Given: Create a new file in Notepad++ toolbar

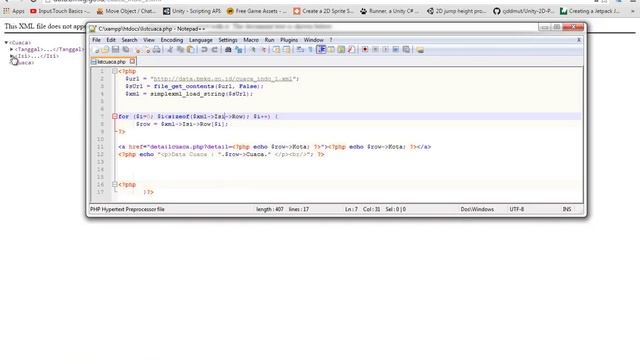Looking at the screenshot, I should click(96, 50).
